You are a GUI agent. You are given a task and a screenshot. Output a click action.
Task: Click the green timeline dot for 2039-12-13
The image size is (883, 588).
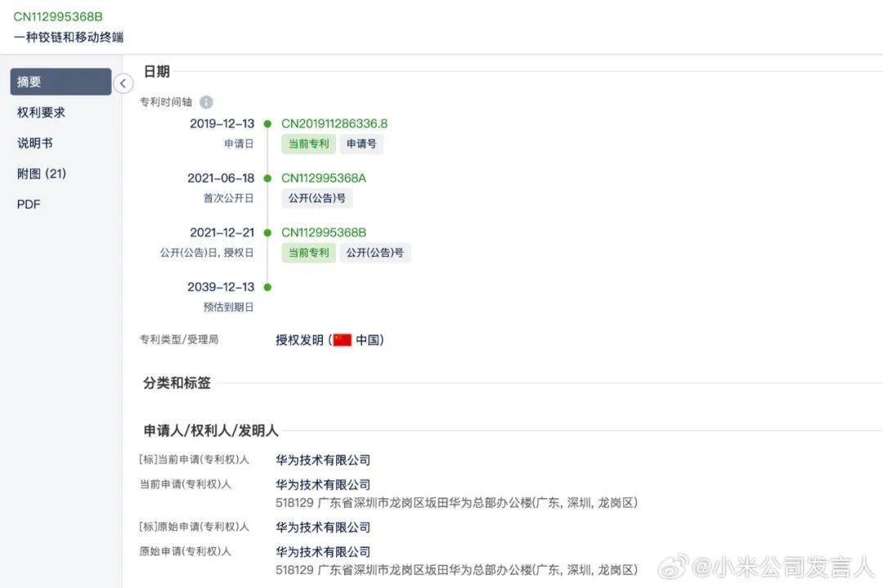point(267,287)
